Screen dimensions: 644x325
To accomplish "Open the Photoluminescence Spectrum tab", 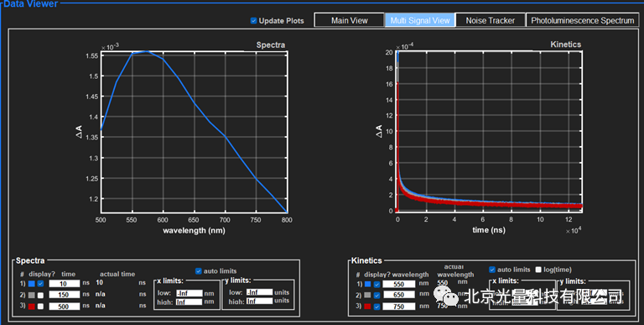I will tap(583, 20).
